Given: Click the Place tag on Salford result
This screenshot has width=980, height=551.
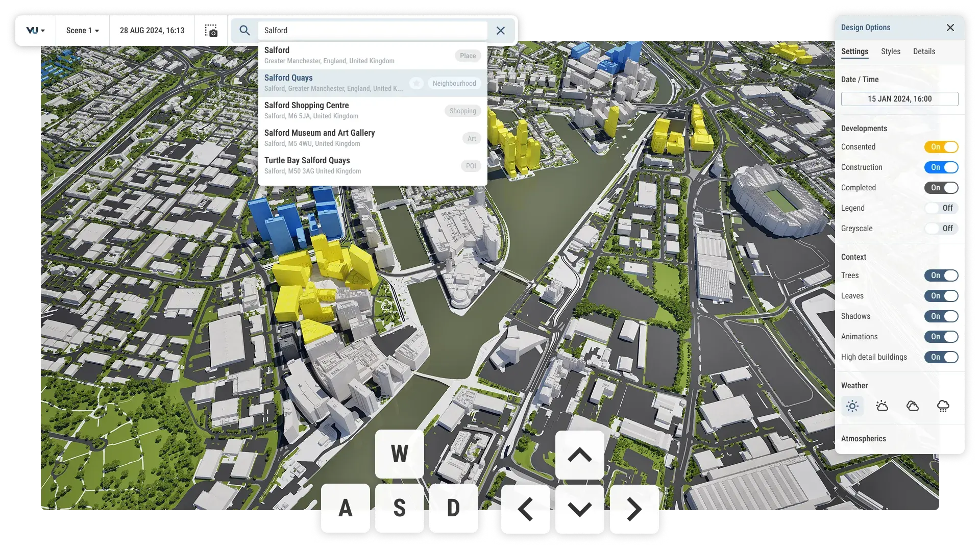Looking at the screenshot, I should click(468, 56).
